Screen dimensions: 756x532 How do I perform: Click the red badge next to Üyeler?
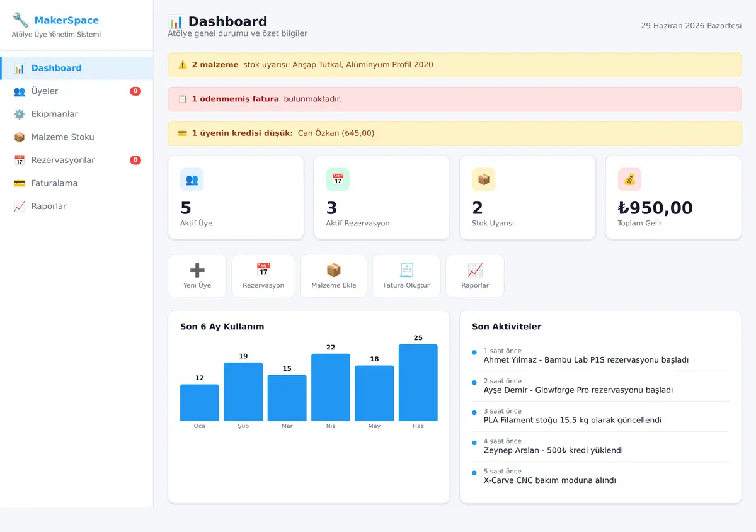(x=135, y=91)
